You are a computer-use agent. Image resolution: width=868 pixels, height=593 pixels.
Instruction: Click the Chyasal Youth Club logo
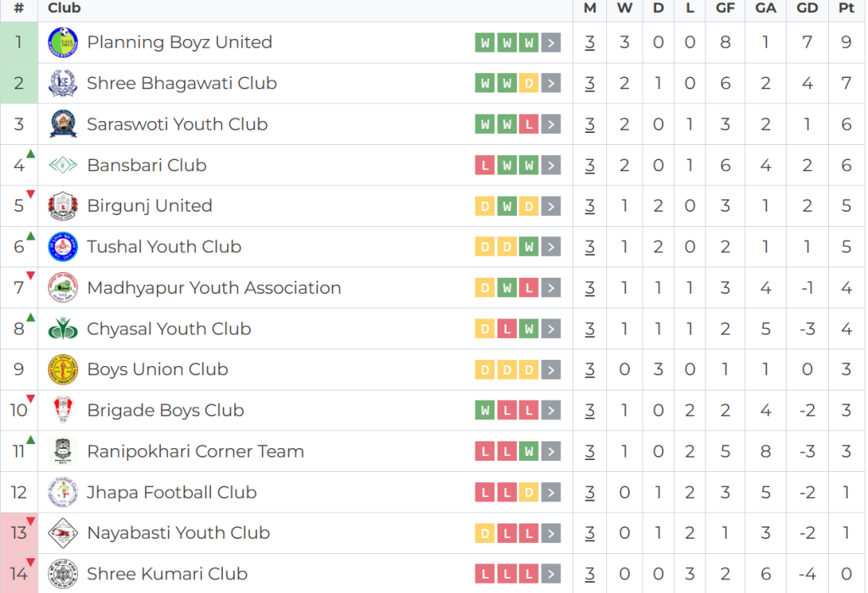(x=63, y=329)
